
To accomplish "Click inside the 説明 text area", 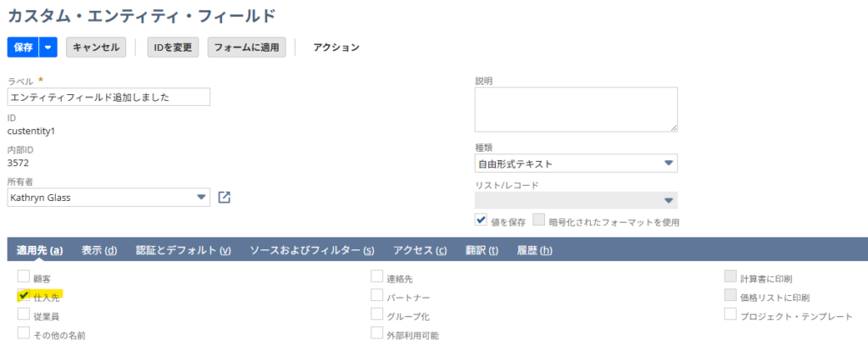I will (576, 109).
